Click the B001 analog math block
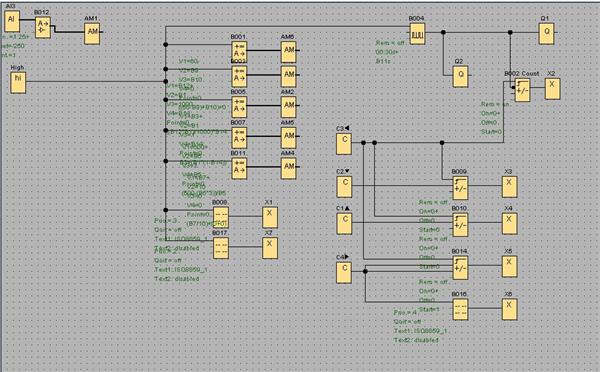The image size is (600, 372). coord(239,52)
